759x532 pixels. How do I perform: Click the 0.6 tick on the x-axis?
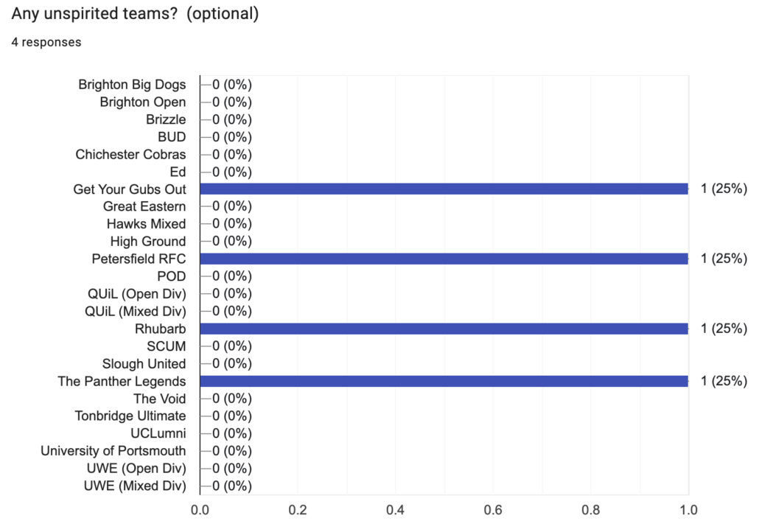[493, 509]
